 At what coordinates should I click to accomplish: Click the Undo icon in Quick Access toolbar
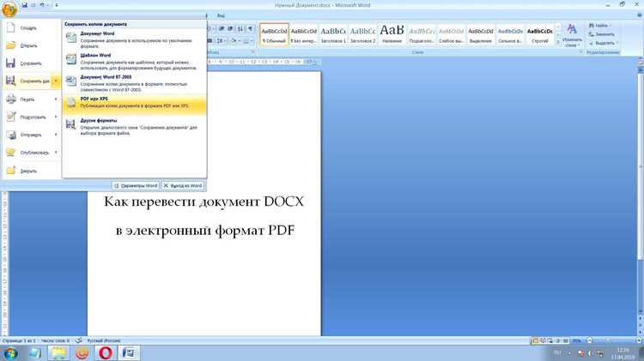[42, 5]
